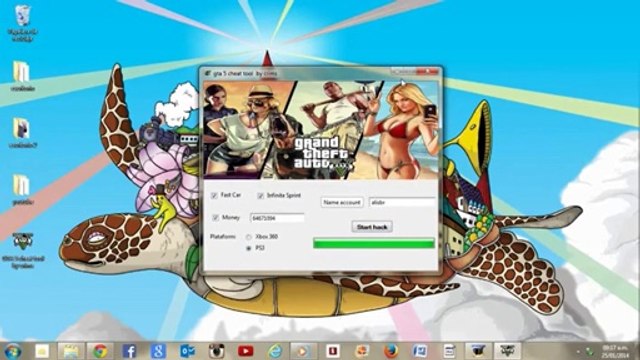
Task: Open the Recycle Bin desktop icon
Action: [x=22, y=23]
